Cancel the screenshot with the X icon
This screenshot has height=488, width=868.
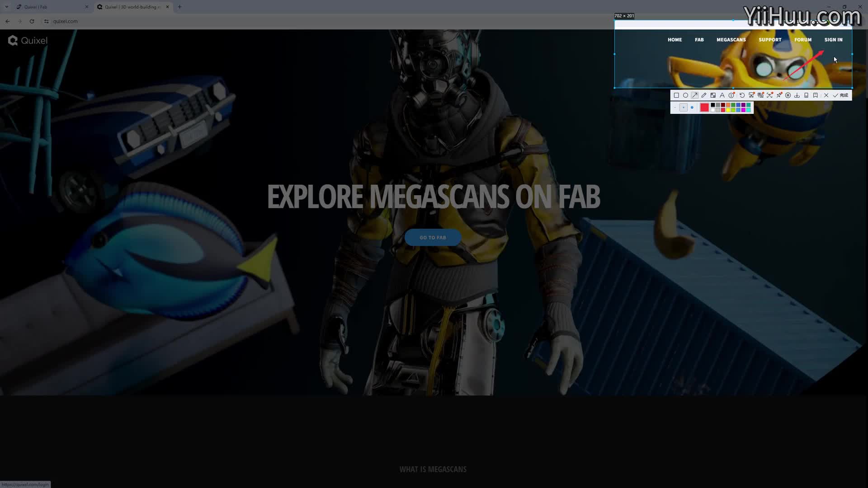coord(826,95)
